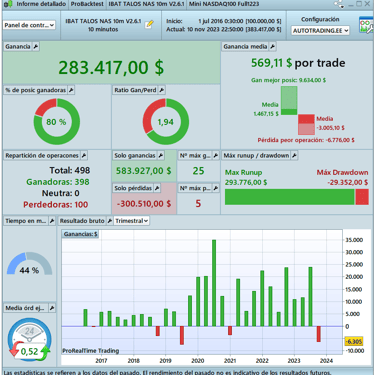375x375 pixels.
Task: Click the tallest 2020 quarterly profit bar
Action: point(214,283)
